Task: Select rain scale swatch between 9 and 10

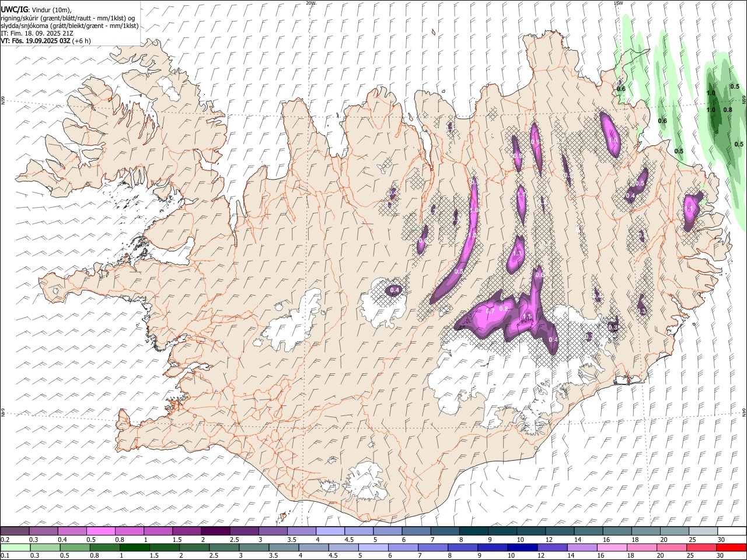Action: (493, 547)
